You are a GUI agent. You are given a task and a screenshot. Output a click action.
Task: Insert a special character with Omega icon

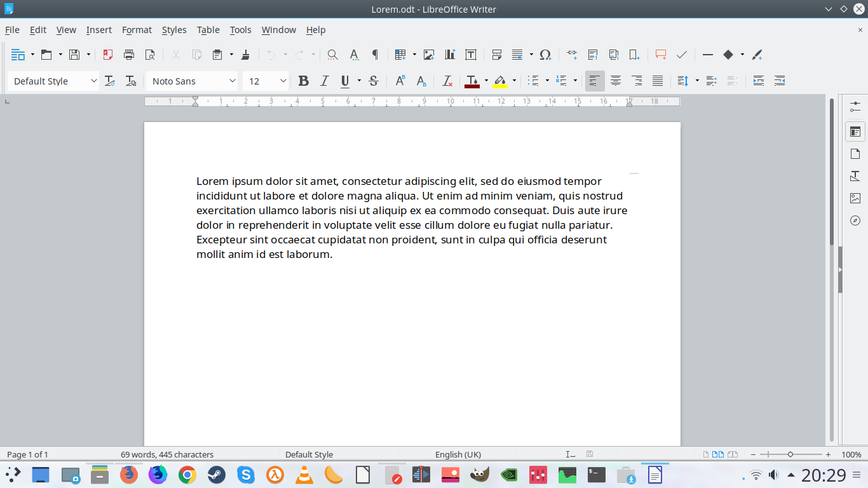pyautogui.click(x=545, y=55)
